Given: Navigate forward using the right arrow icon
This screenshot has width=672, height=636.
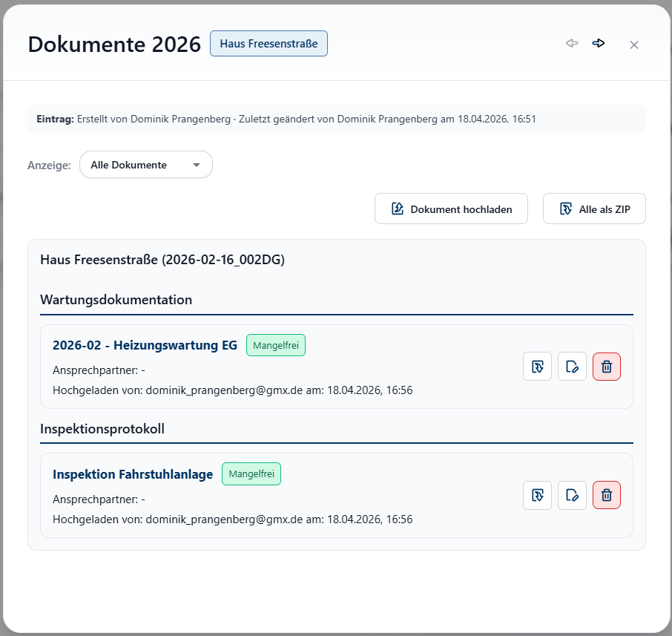Looking at the screenshot, I should [599, 43].
